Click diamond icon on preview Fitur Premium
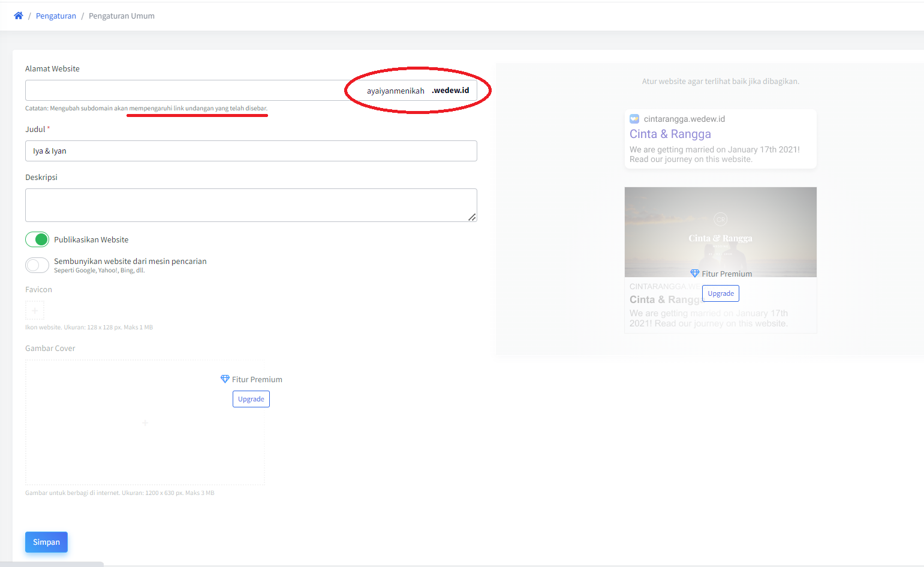Image resolution: width=924 pixels, height=567 pixels. (695, 274)
